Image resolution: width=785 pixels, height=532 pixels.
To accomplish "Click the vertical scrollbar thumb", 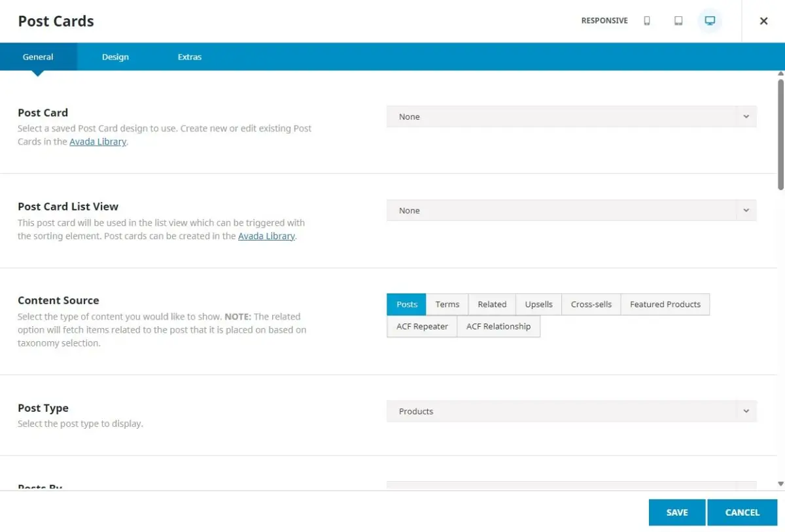I will point(780,134).
